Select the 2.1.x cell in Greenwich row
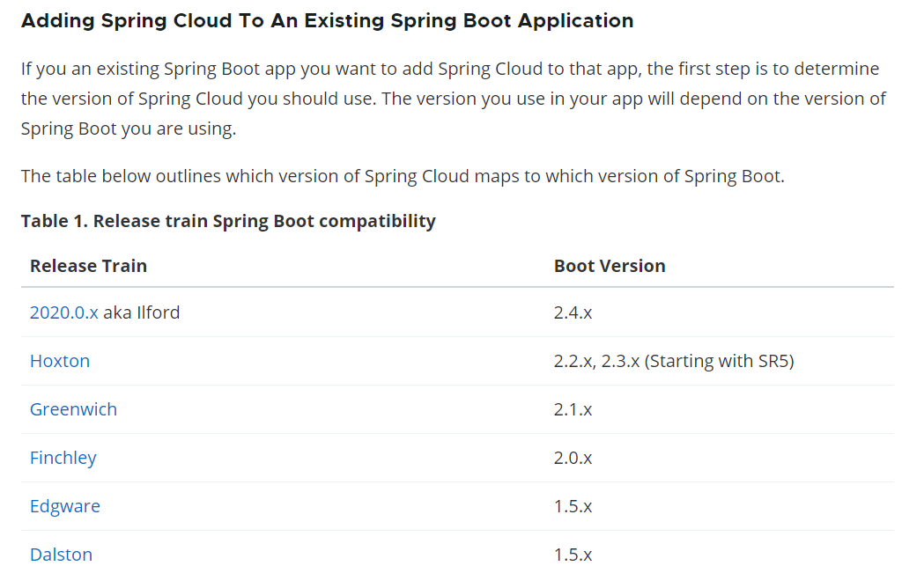 pyautogui.click(x=573, y=409)
